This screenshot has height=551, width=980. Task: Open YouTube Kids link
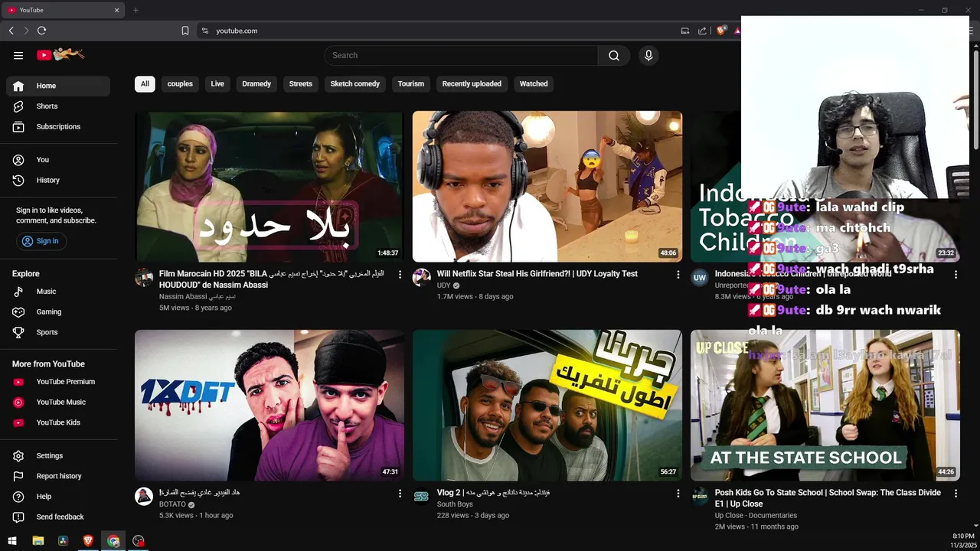coord(58,422)
